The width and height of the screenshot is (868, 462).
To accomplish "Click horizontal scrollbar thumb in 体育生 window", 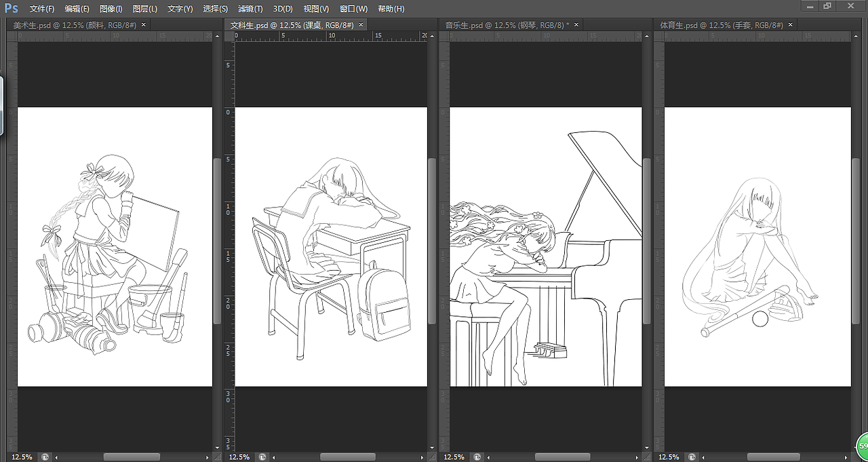I will [775, 457].
